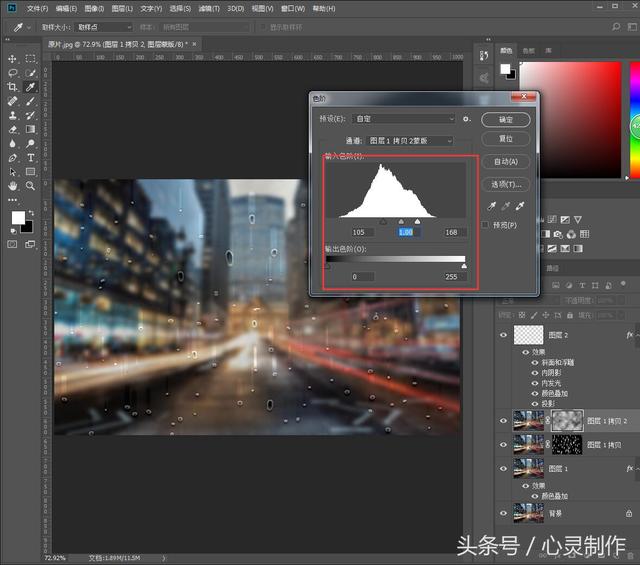Open the Levels preset options gear
640x565 pixels.
point(466,119)
